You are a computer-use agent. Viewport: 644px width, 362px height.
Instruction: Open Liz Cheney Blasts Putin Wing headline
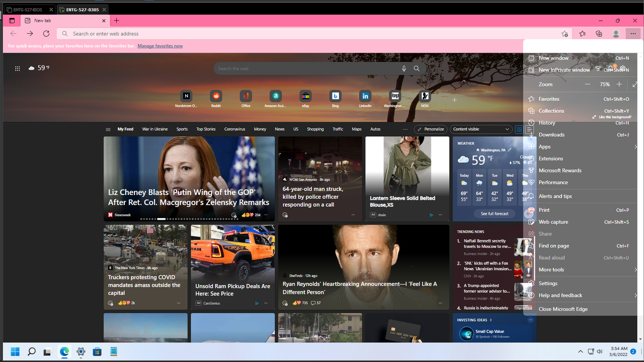(189, 197)
